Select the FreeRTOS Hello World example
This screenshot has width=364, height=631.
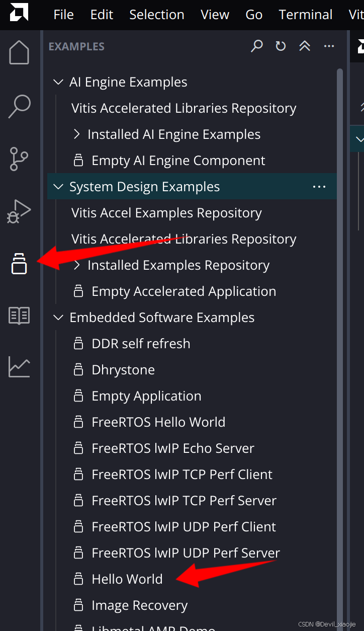tap(158, 422)
